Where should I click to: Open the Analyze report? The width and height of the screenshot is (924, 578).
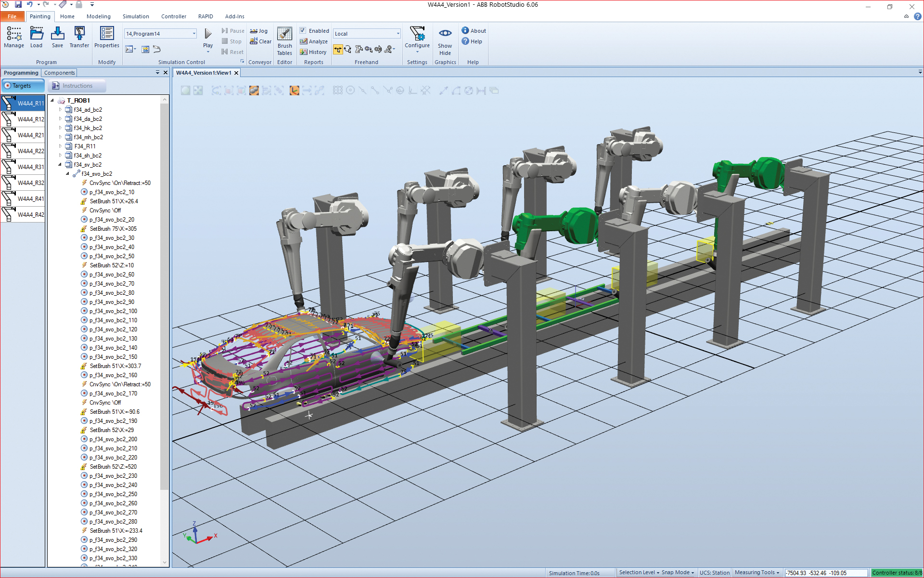tap(314, 41)
